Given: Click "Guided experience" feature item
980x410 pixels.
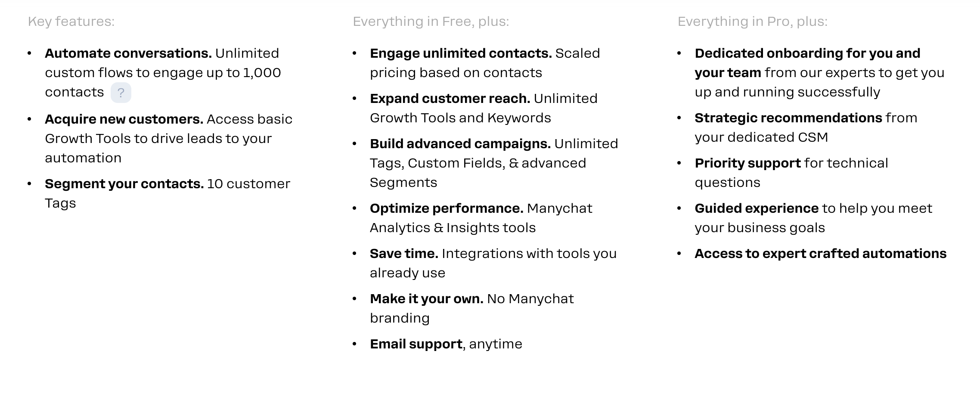Looking at the screenshot, I should 757,208.
